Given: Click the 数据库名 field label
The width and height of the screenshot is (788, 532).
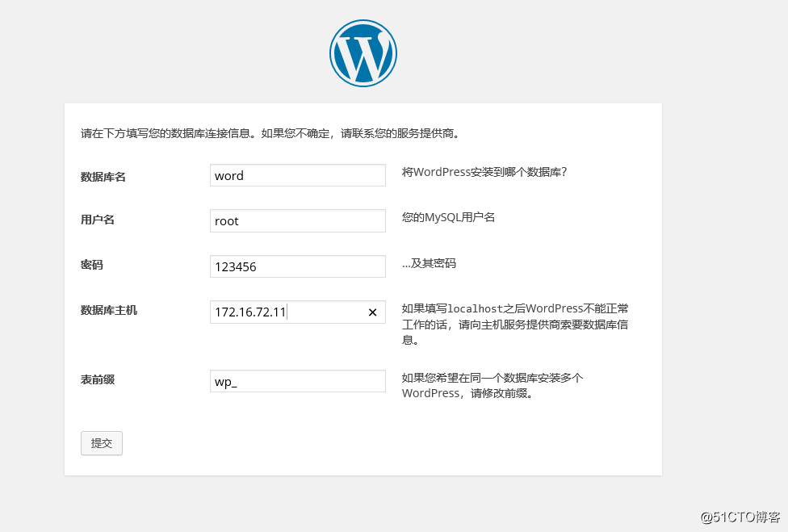Looking at the screenshot, I should 103,177.
